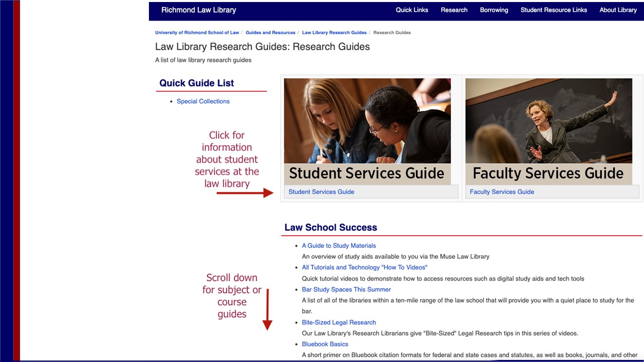This screenshot has width=644, height=362.
Task: Go to University of Richmond School of Law breadcrumb
Action: tap(197, 33)
